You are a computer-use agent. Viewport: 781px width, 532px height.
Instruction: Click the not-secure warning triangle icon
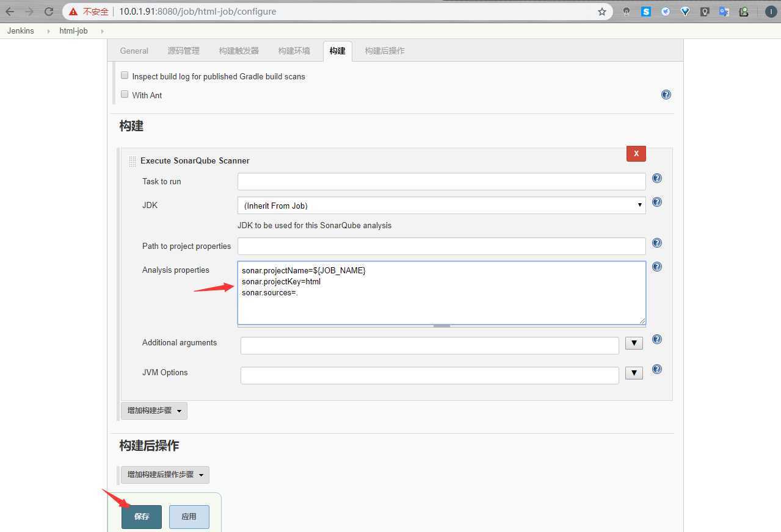tap(73, 12)
